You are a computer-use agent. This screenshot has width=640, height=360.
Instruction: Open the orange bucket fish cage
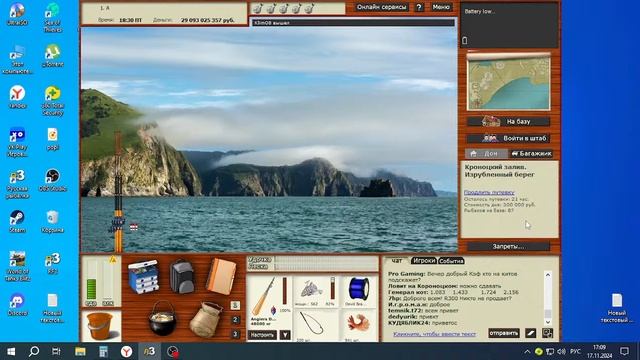click(100, 327)
